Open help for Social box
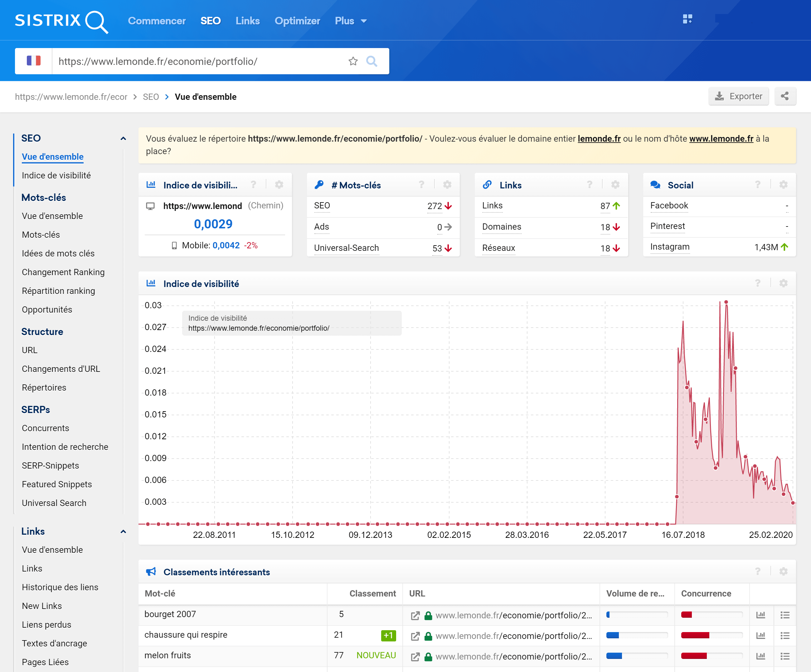The image size is (811, 672). (x=758, y=185)
